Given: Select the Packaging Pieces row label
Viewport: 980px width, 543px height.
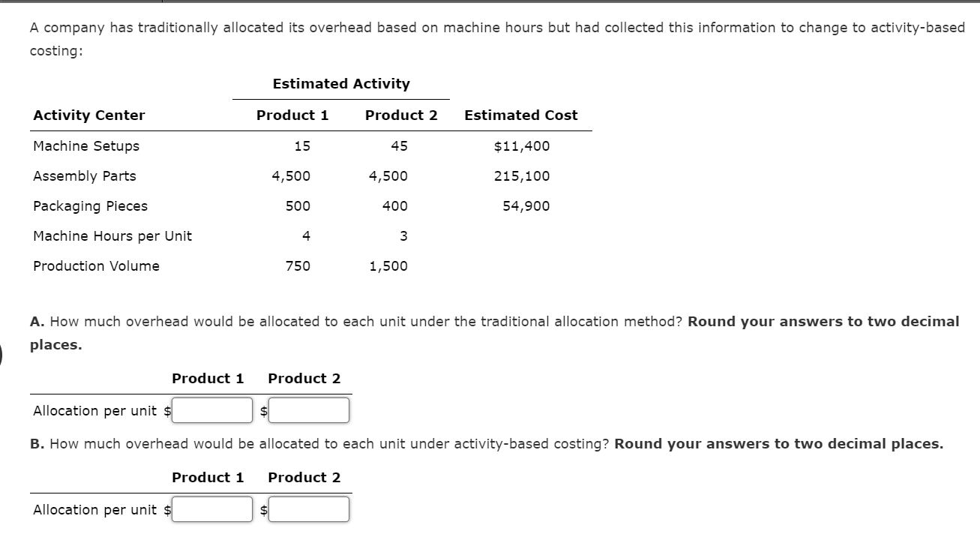Looking at the screenshot, I should coord(90,206).
